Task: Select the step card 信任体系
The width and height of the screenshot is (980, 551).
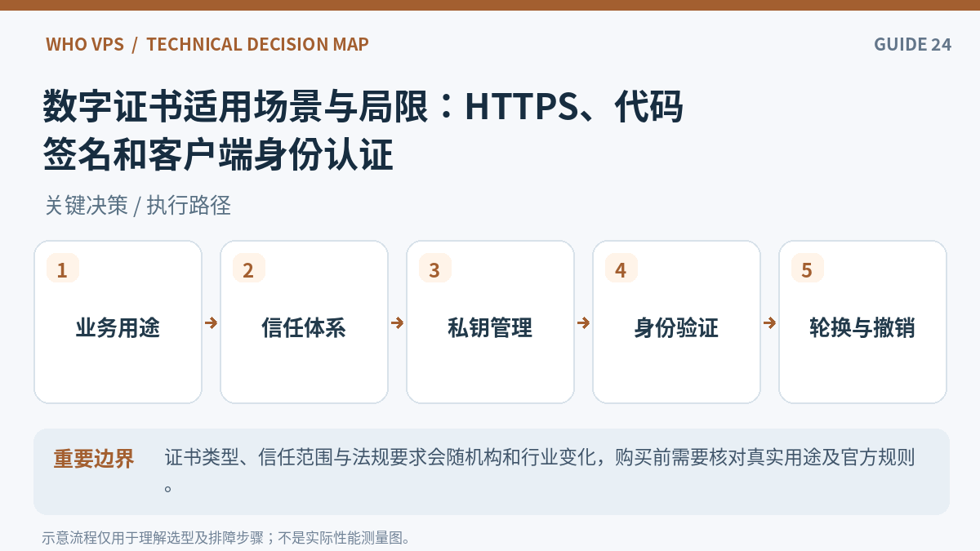Action: tap(304, 322)
